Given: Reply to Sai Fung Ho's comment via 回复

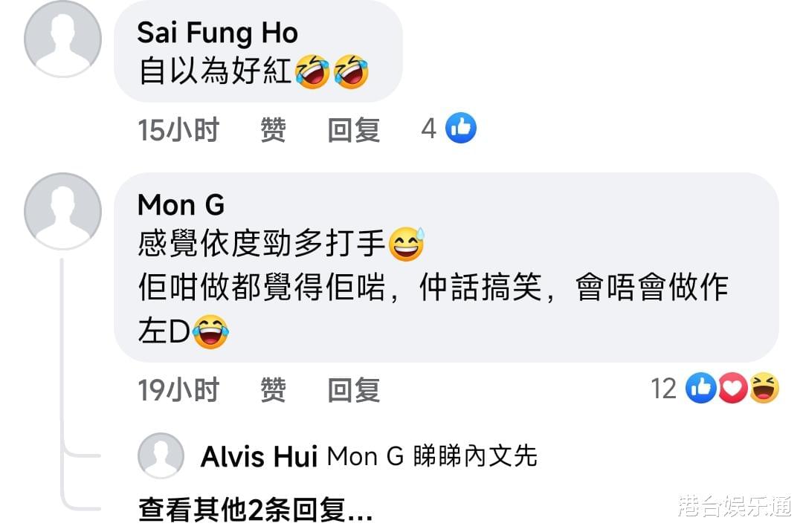Looking at the screenshot, I should tap(354, 129).
